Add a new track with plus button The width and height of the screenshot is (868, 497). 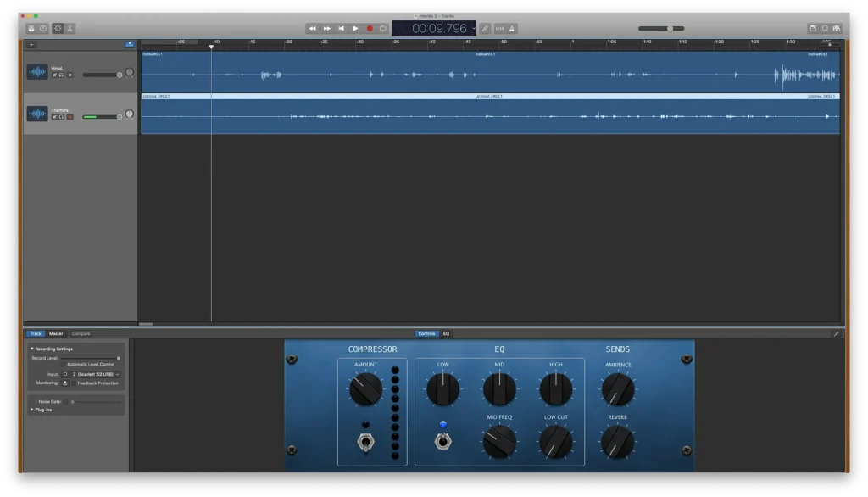point(31,44)
